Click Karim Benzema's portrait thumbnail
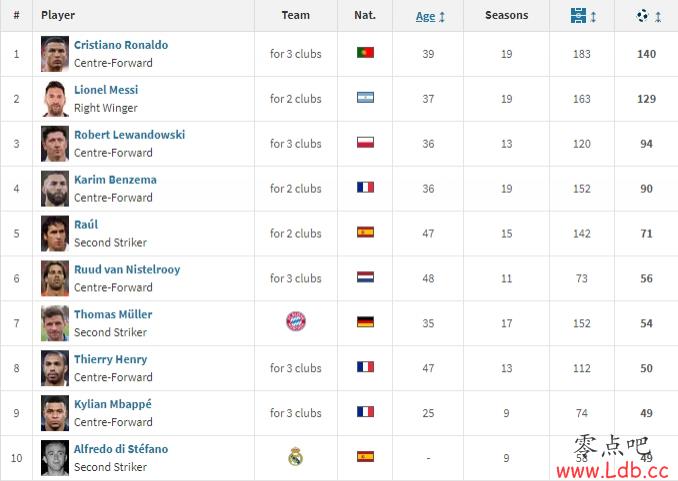 [x=55, y=189]
